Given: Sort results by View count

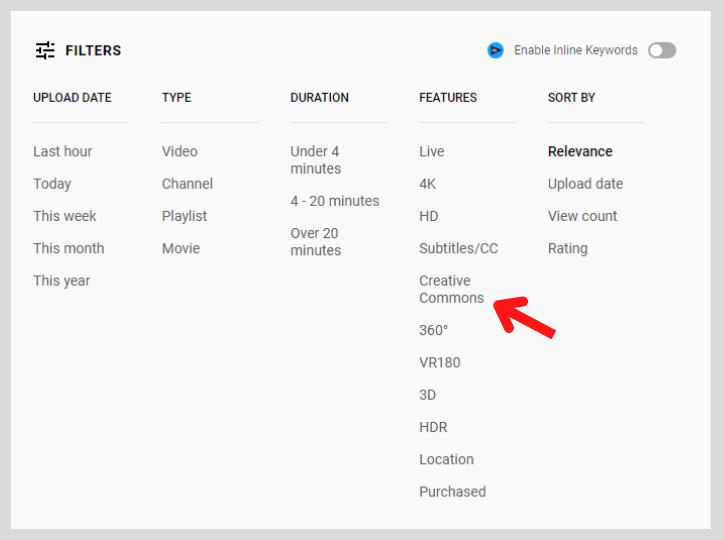Looking at the screenshot, I should (x=582, y=216).
